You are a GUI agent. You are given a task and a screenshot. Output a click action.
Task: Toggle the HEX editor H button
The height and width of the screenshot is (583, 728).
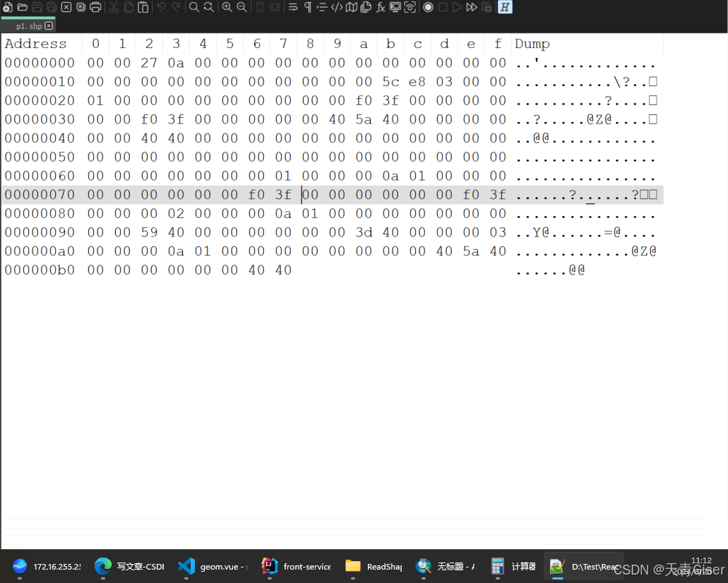pyautogui.click(x=505, y=7)
